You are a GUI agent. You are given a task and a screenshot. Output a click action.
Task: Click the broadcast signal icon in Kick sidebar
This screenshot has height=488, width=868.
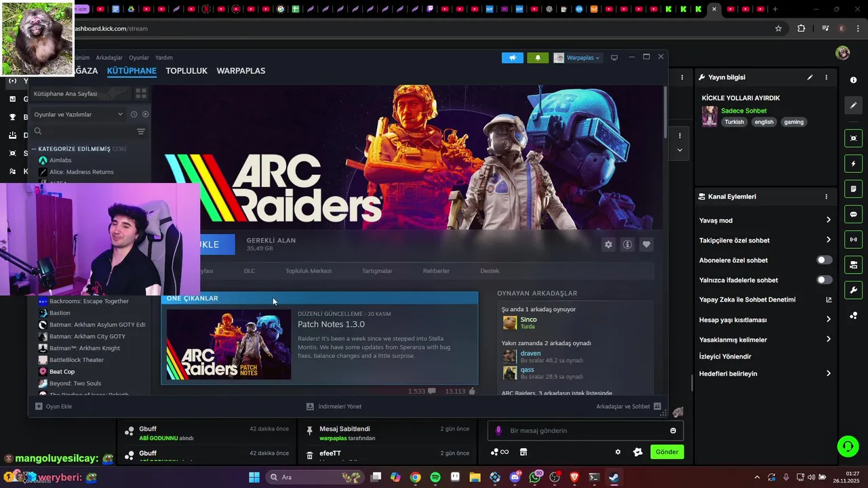point(853,239)
